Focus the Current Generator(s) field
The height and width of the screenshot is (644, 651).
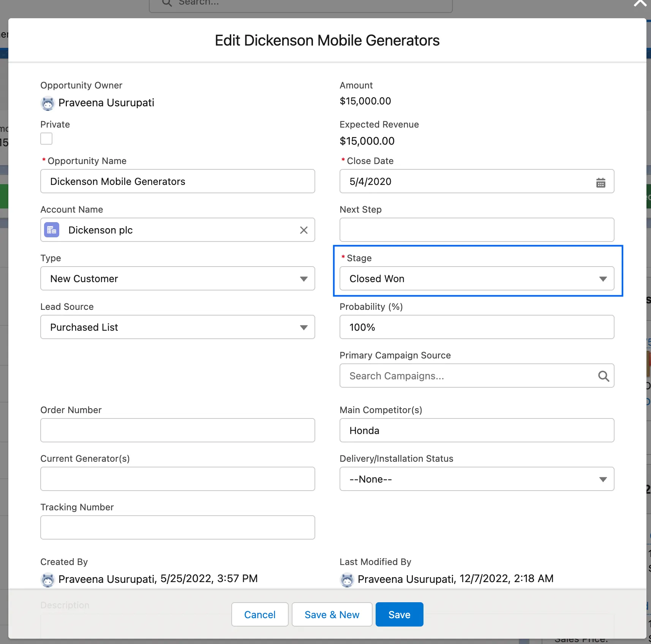pyautogui.click(x=178, y=479)
